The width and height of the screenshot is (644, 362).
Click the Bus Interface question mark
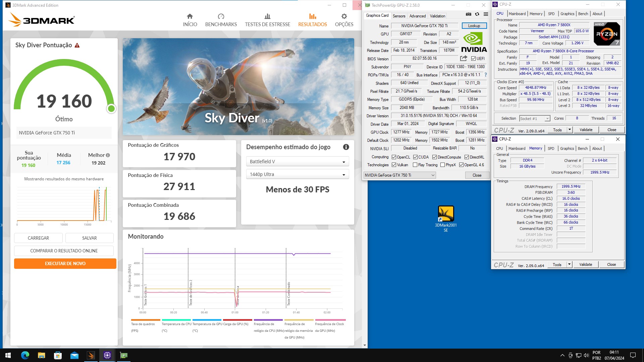click(485, 75)
